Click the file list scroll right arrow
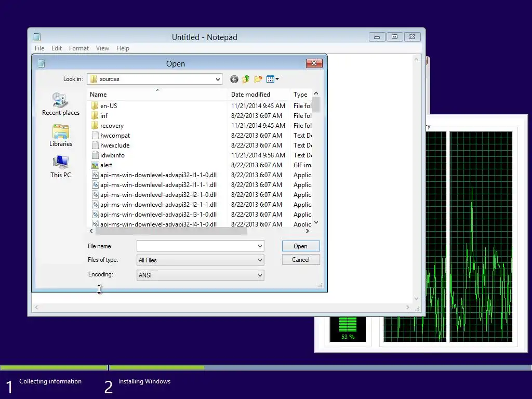This screenshot has height=399, width=532. click(x=308, y=231)
